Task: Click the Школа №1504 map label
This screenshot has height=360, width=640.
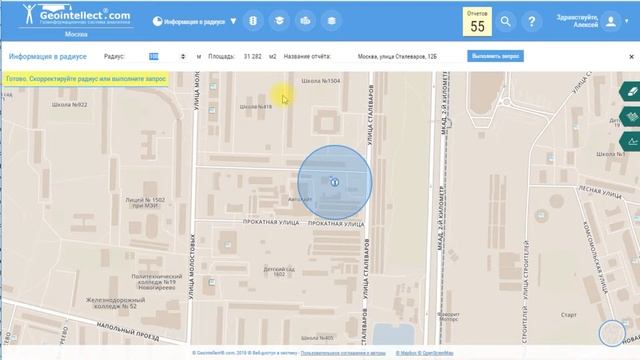Action: [x=321, y=81]
